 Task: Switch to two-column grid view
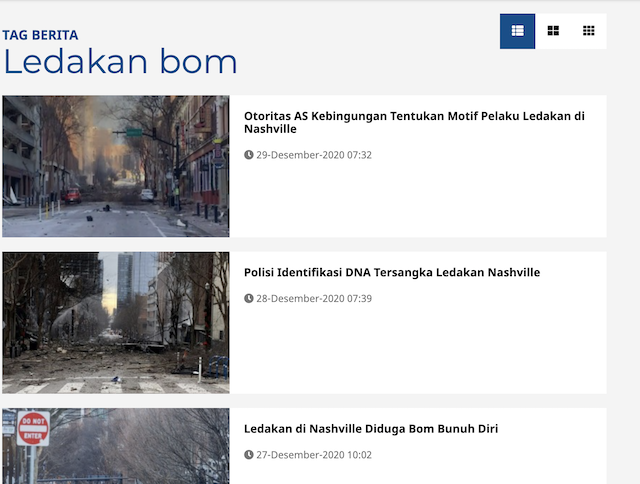point(553,31)
